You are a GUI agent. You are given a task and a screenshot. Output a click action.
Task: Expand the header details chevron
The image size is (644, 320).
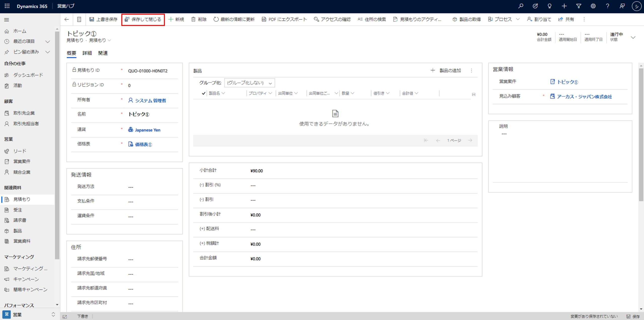pos(633,37)
